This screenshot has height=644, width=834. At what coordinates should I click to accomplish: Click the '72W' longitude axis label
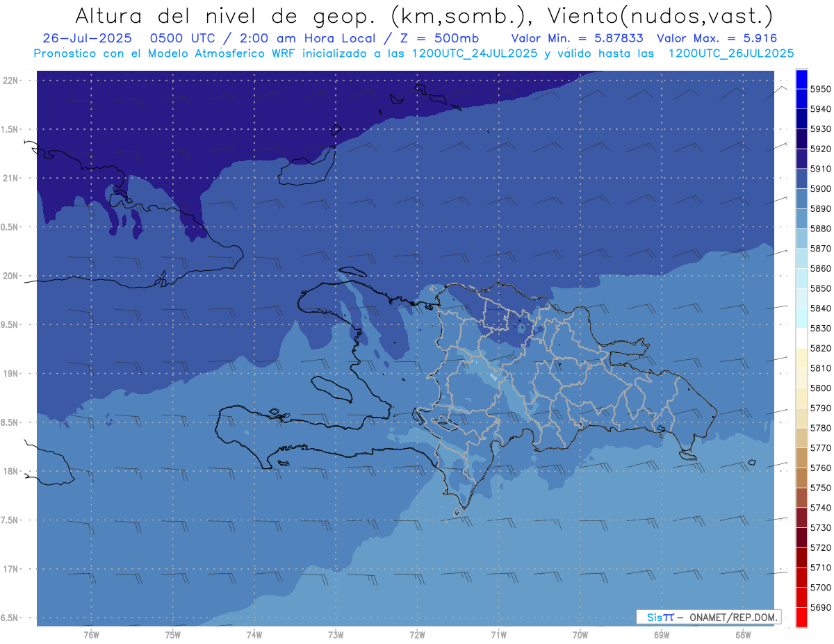click(x=417, y=635)
